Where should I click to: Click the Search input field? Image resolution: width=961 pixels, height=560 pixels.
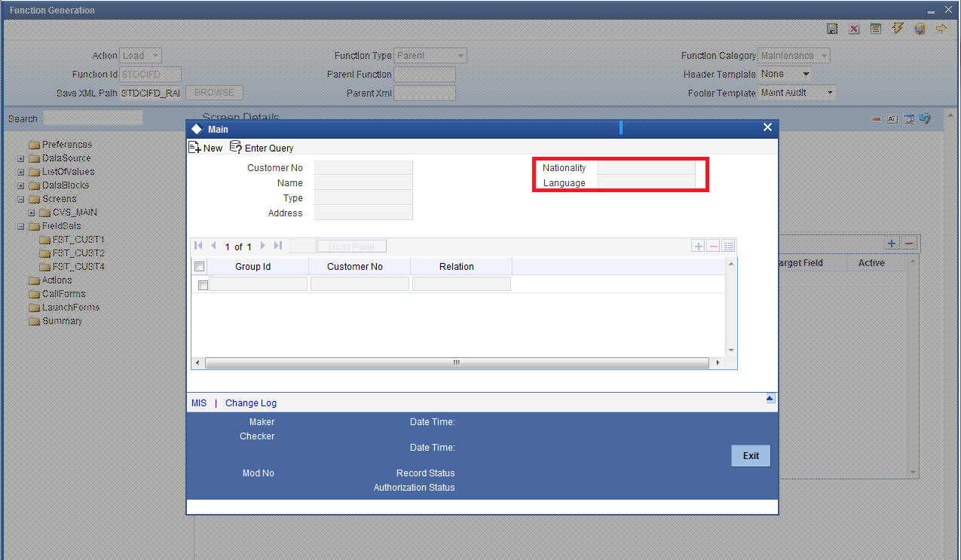(x=93, y=119)
